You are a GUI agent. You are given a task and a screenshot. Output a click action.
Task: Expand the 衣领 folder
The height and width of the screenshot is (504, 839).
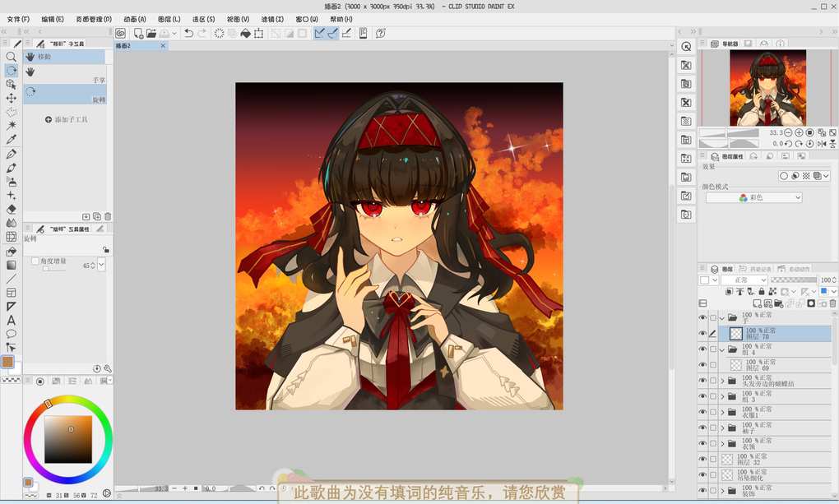[722, 443]
